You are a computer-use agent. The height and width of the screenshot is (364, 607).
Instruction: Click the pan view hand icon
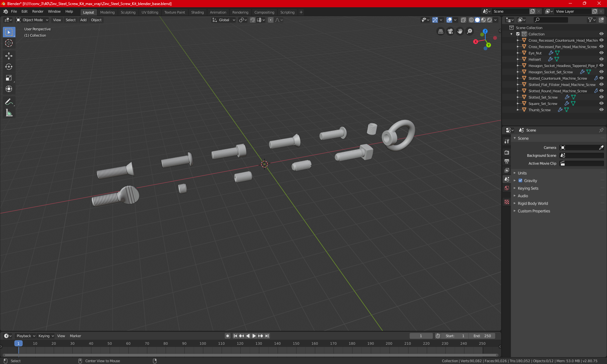point(460,31)
